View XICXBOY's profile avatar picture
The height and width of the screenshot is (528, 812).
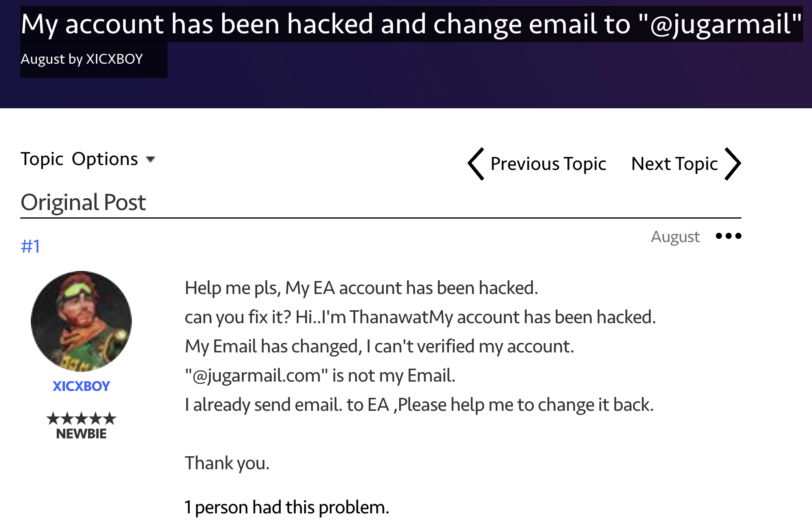point(81,321)
